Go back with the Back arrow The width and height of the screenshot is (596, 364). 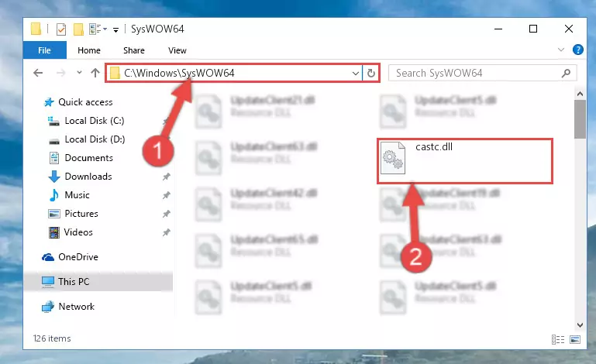click(38, 73)
